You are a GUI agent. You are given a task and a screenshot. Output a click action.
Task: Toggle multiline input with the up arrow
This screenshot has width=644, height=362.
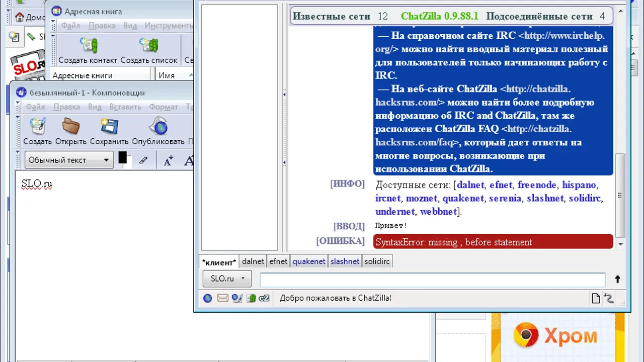click(617, 279)
